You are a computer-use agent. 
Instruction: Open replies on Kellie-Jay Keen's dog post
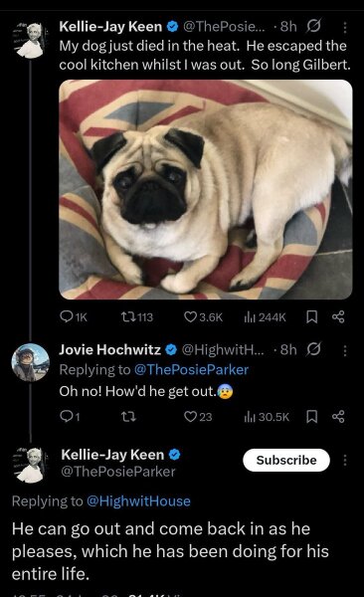pyautogui.click(x=74, y=316)
